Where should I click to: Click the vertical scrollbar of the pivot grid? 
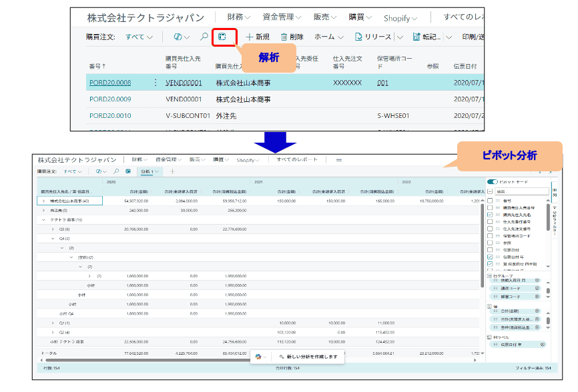(482, 246)
